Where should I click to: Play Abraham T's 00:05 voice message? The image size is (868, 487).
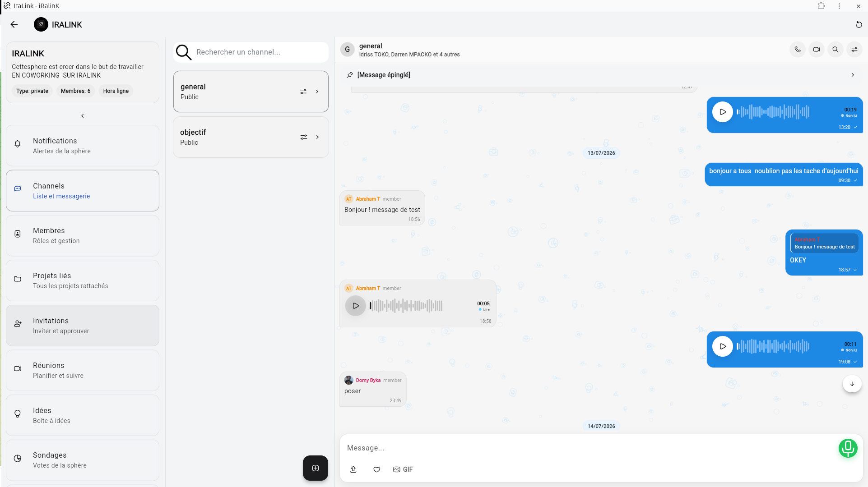(356, 306)
